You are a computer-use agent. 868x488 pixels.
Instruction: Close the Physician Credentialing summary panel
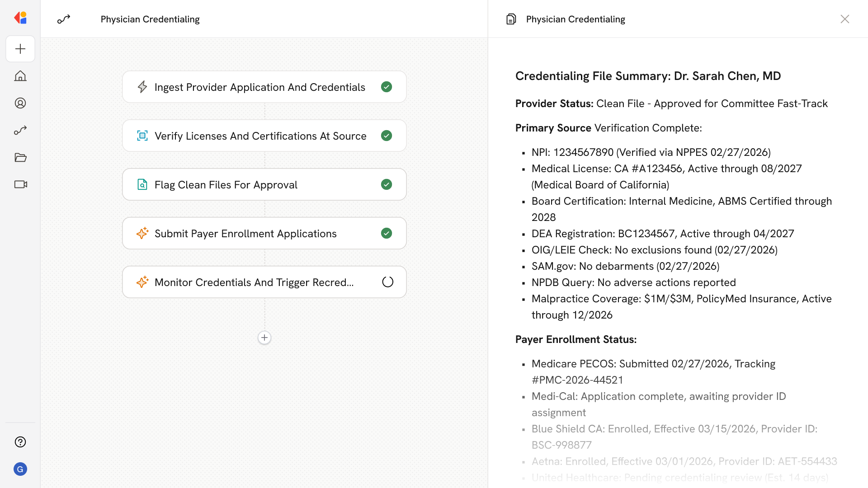click(844, 19)
